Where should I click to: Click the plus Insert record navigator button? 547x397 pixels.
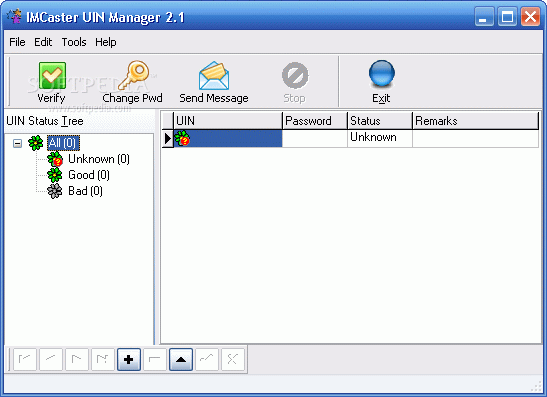(x=129, y=359)
